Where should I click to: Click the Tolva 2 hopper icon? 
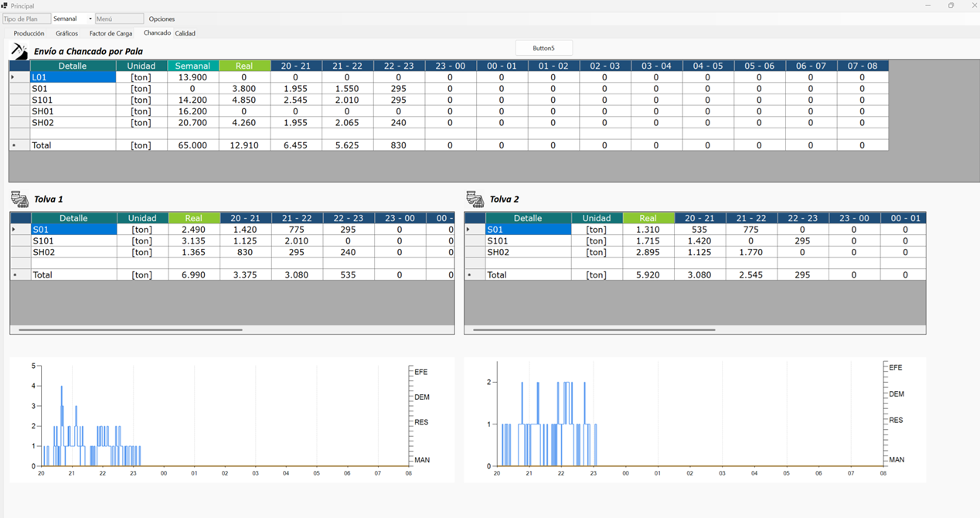click(x=475, y=199)
